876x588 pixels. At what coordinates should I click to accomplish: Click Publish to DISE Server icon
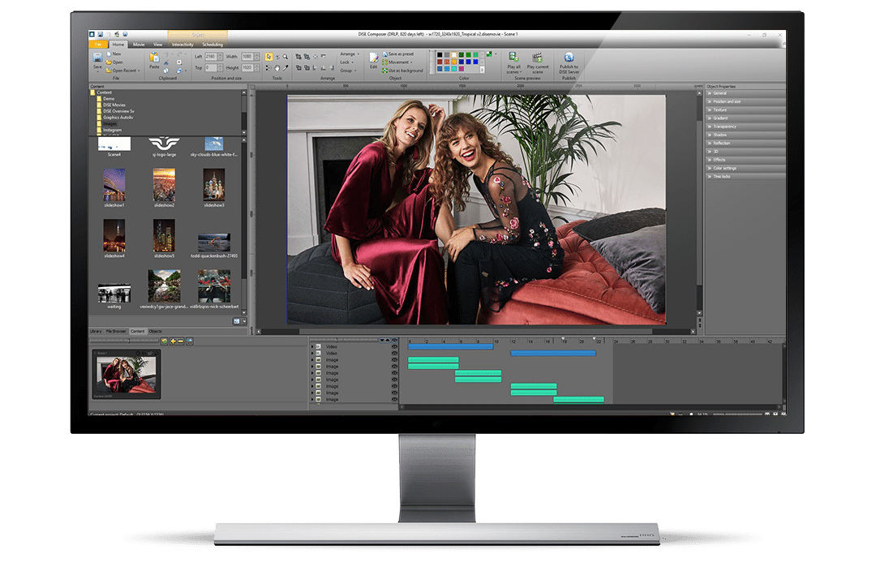tap(569, 58)
